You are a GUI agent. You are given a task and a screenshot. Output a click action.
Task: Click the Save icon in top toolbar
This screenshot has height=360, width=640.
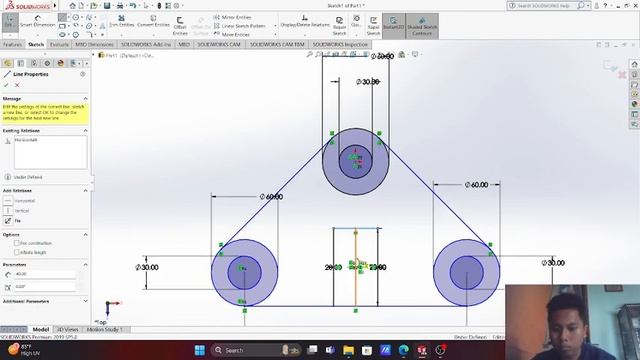click(x=107, y=6)
